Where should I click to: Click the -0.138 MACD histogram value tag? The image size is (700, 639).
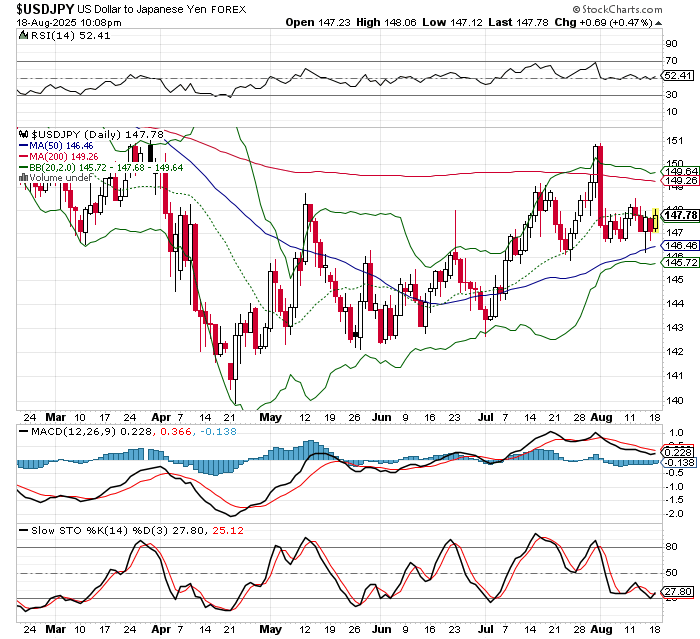[x=679, y=462]
